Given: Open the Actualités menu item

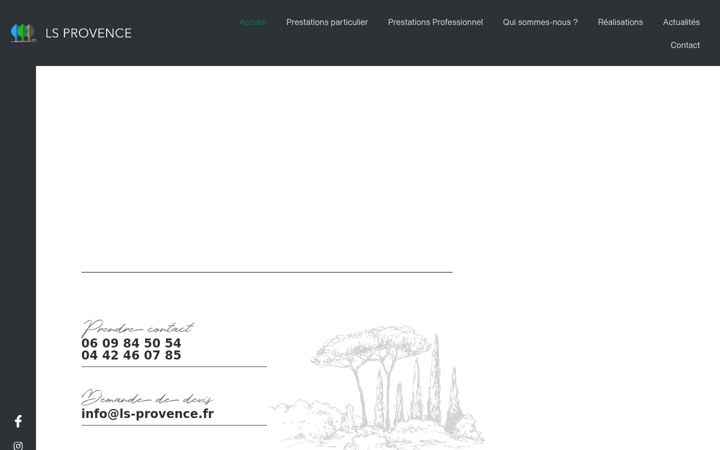Looking at the screenshot, I should (681, 22).
